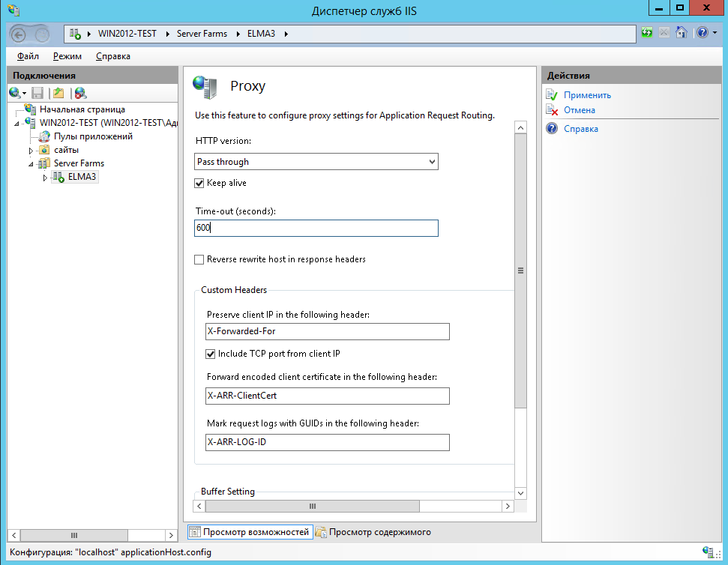Click the home icon in address bar
728x565 pixels.
681,33
